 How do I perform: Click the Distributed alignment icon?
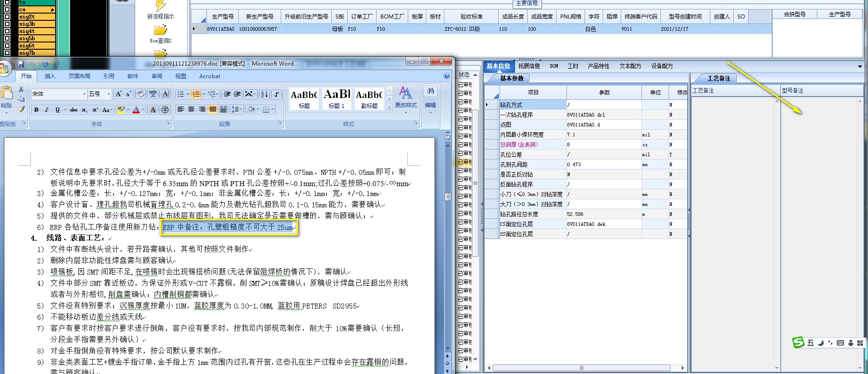click(x=223, y=110)
